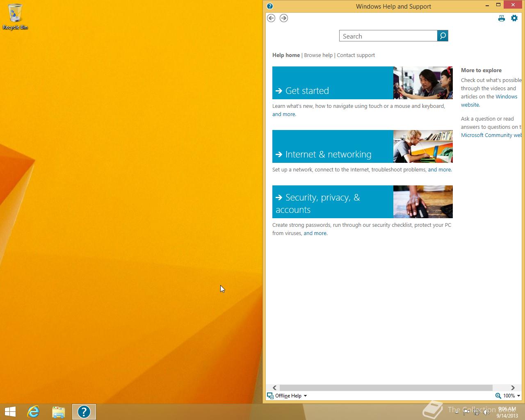Click the More to explore heading
The width and height of the screenshot is (525, 420).
click(x=481, y=70)
